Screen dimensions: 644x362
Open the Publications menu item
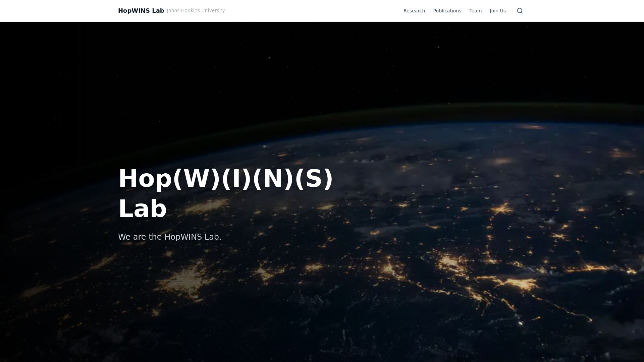[x=447, y=11]
